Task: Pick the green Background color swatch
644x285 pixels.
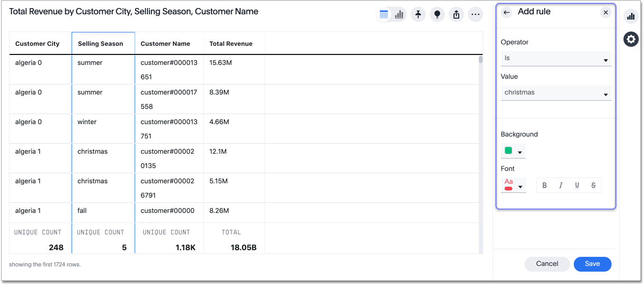Action: [508, 151]
